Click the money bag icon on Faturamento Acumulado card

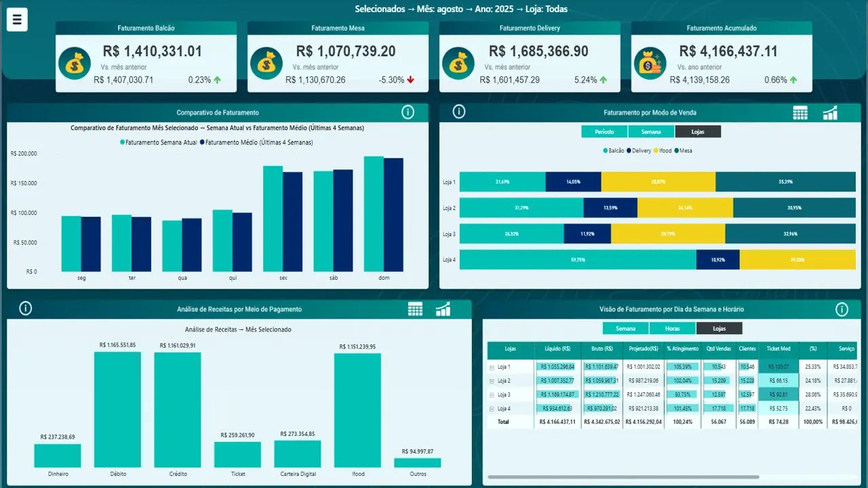click(650, 62)
